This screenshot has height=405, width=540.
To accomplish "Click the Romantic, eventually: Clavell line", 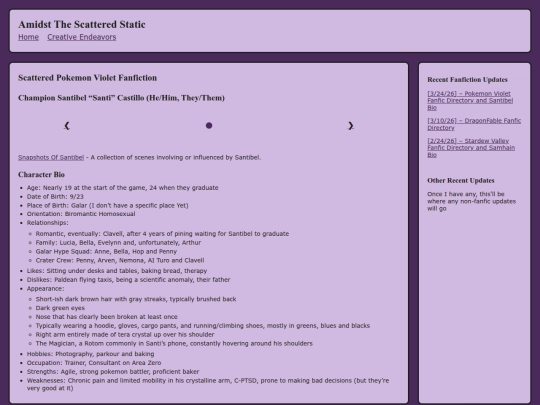I will [162, 234].
